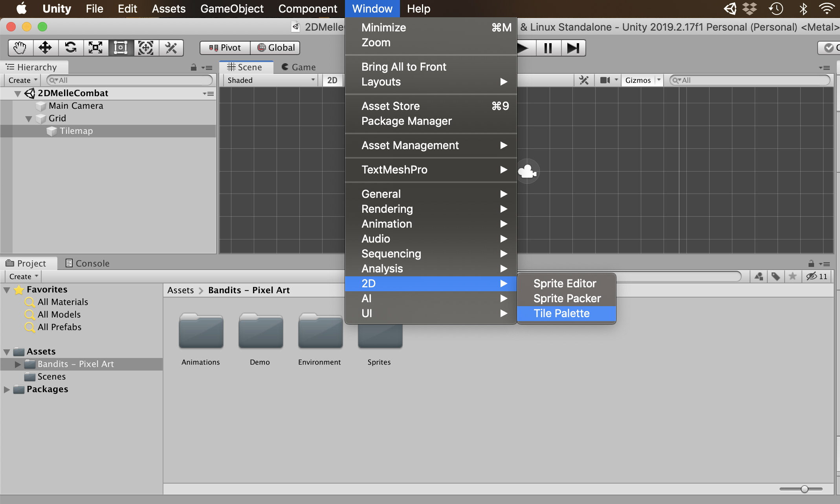The image size is (840, 504).
Task: Select the Rotate tool
Action: (71, 48)
